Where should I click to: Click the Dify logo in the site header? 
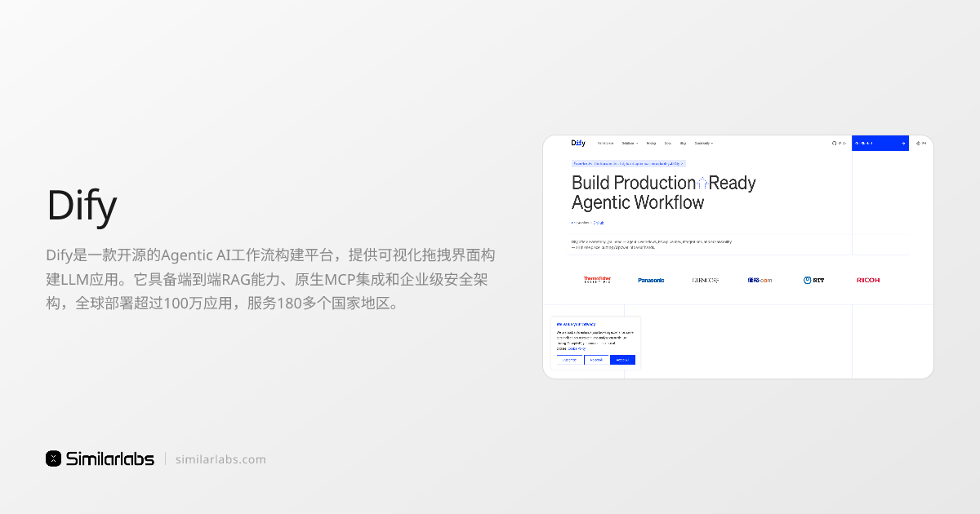coord(578,143)
